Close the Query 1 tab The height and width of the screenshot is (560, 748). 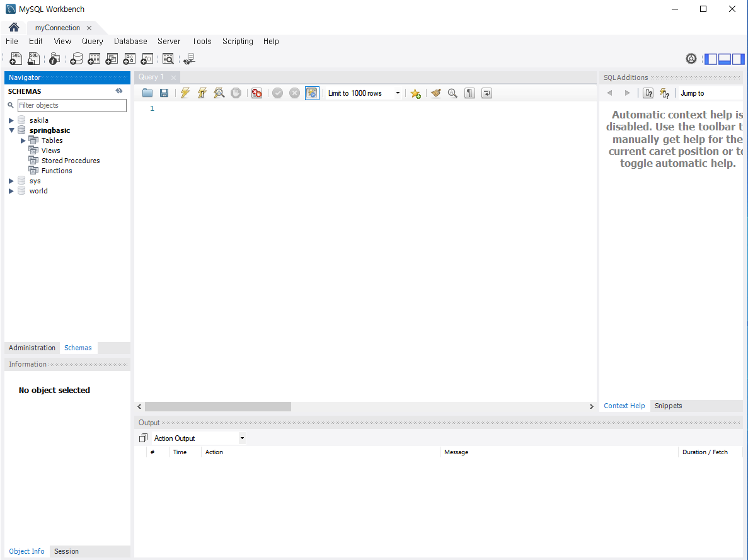tap(174, 77)
